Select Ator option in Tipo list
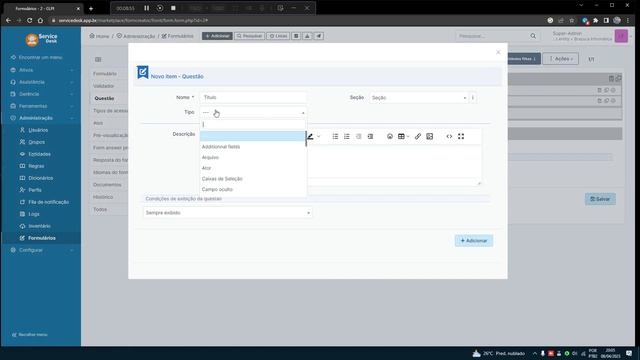The image size is (640, 360). coord(253,168)
